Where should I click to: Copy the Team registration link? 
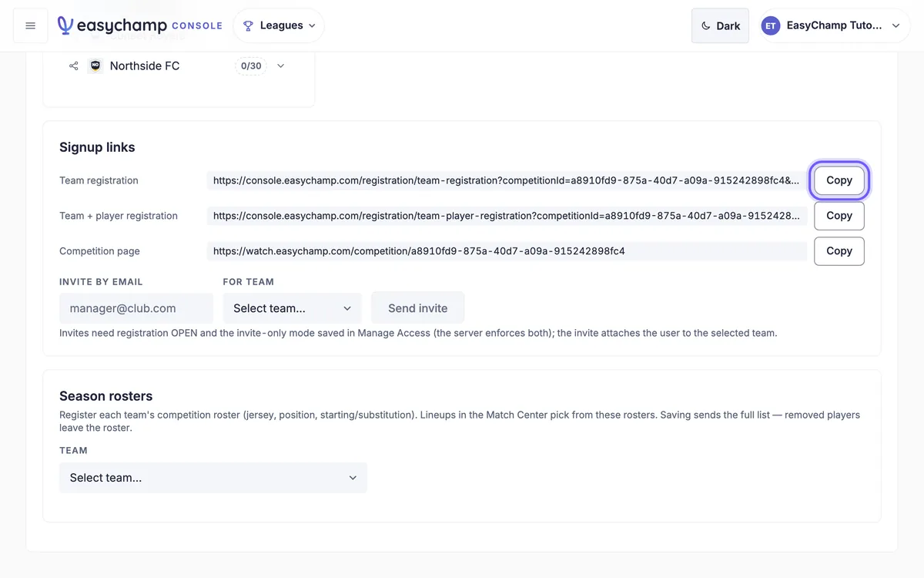[839, 180]
